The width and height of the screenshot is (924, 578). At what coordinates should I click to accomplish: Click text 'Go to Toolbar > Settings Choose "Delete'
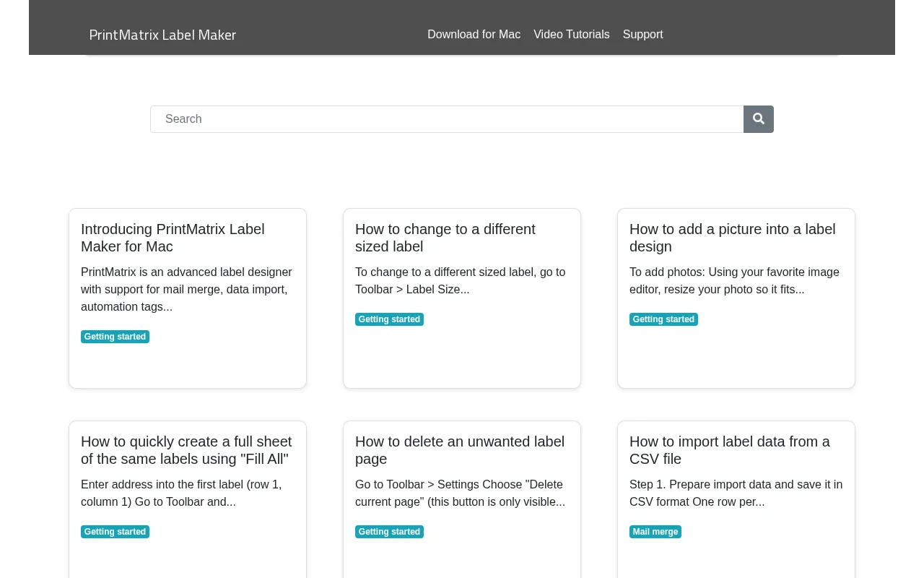coord(459,485)
